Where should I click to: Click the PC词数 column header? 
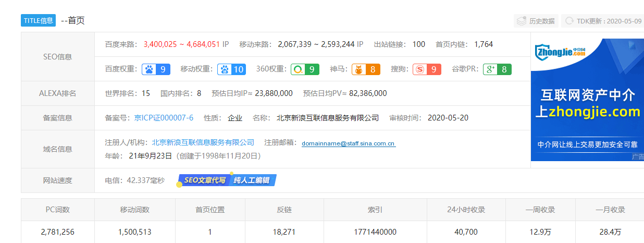point(58,210)
